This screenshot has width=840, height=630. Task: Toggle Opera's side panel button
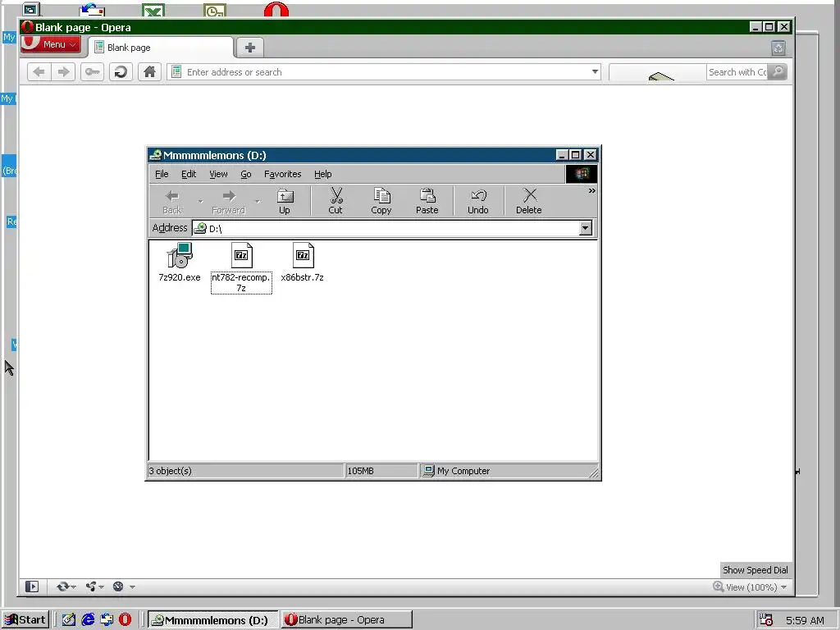point(32,587)
